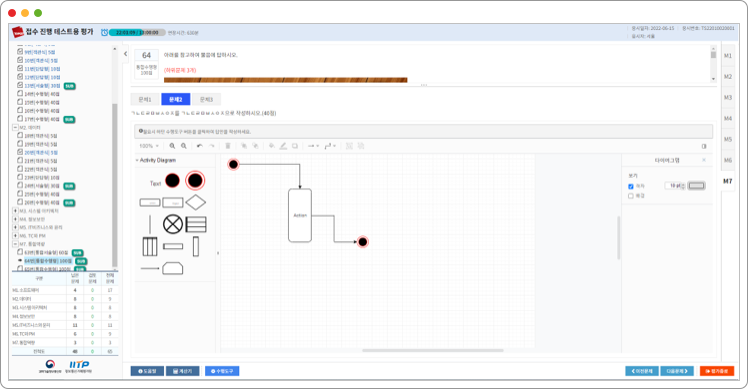Pick the vertical columns swimlane shape
This screenshot has width=748, height=389.
coord(150,247)
